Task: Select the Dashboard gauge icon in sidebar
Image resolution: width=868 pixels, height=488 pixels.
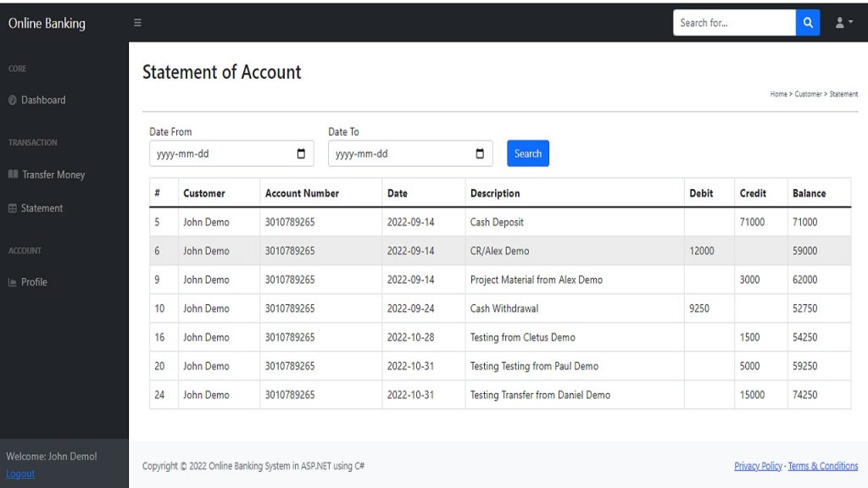Action: 12,100
